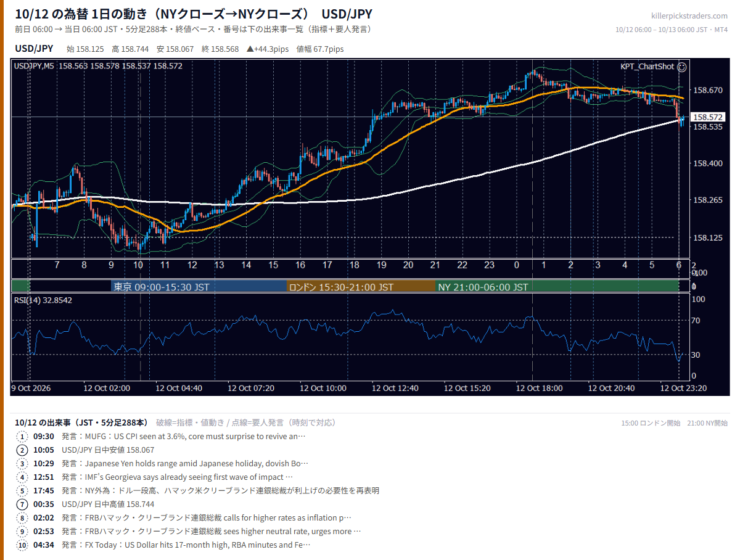
Task: Select event number 4 circle at 12:51
Action: [x=22, y=477]
